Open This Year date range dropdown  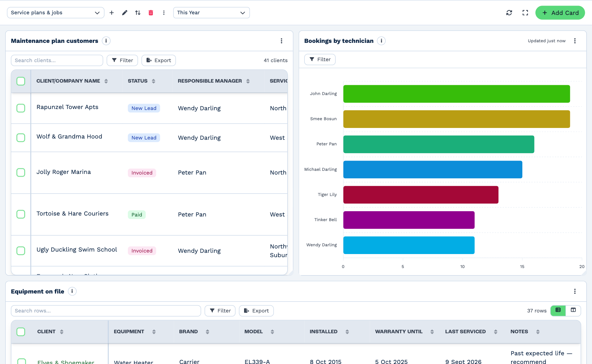211,13
